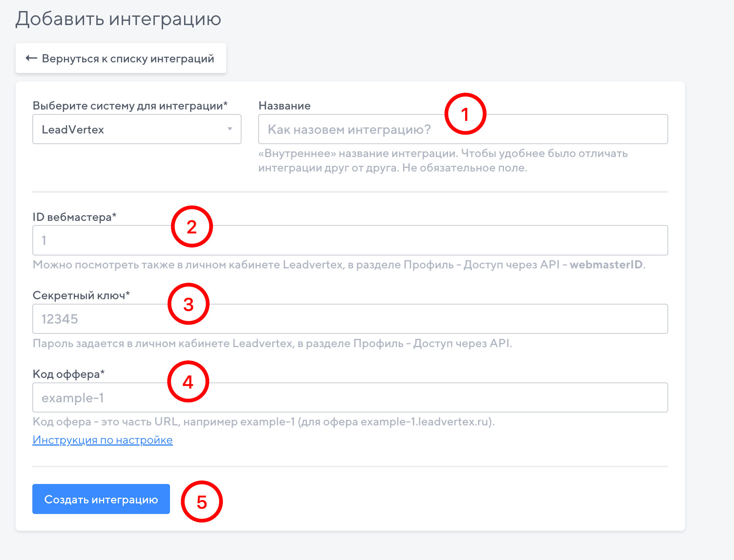
Task: Click the bold webmasterID hint text
Action: click(606, 265)
